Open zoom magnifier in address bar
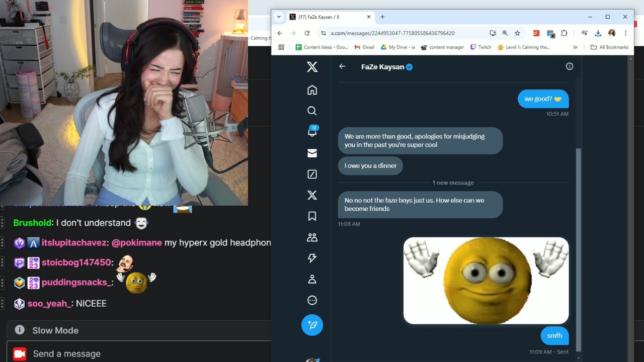Viewport: 644px width, 362px height. click(x=505, y=33)
